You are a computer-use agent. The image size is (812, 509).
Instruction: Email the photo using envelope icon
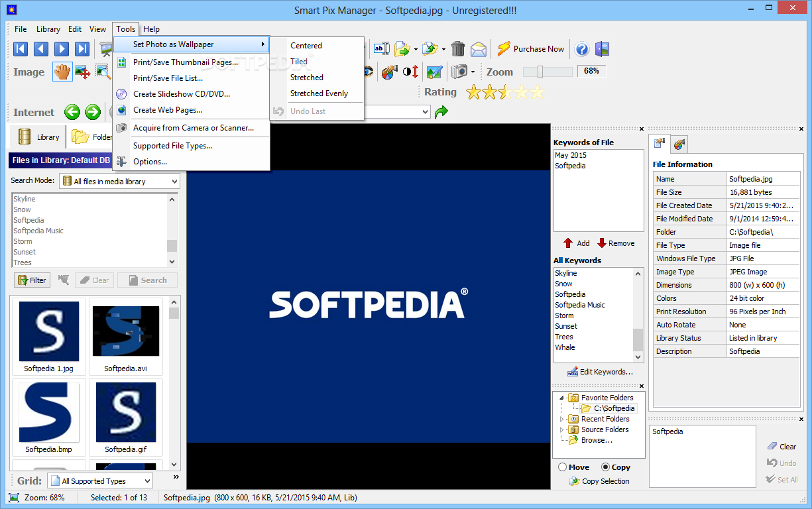[479, 49]
